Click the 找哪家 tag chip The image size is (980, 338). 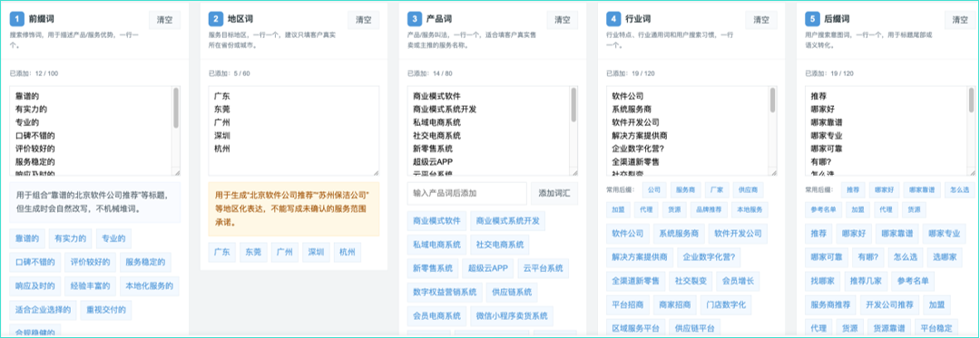click(x=822, y=281)
